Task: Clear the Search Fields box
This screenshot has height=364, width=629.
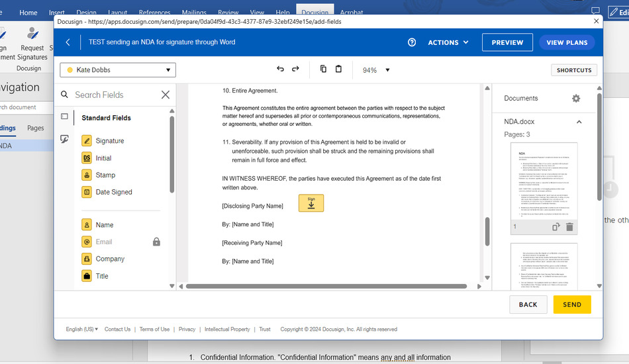Action: [x=166, y=95]
